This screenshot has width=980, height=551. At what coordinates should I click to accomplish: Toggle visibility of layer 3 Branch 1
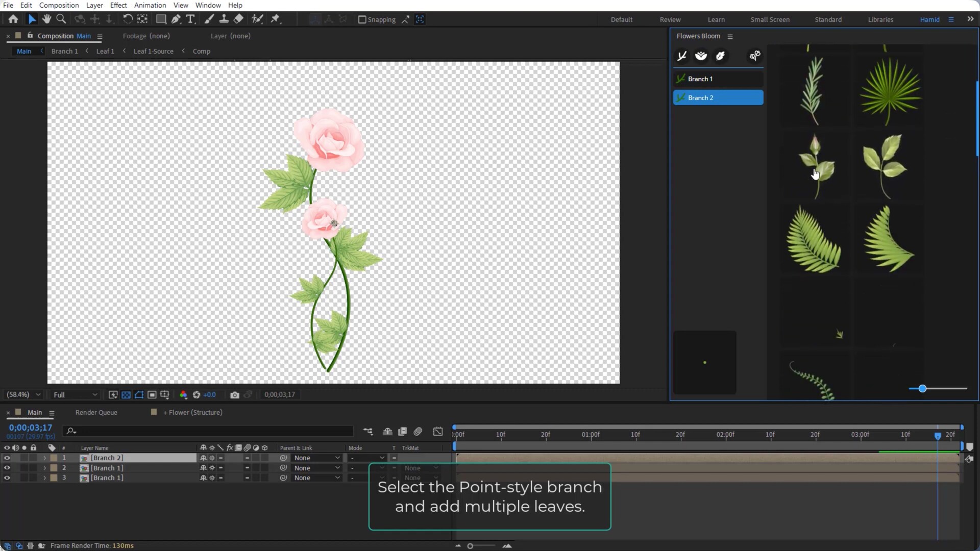(x=7, y=478)
